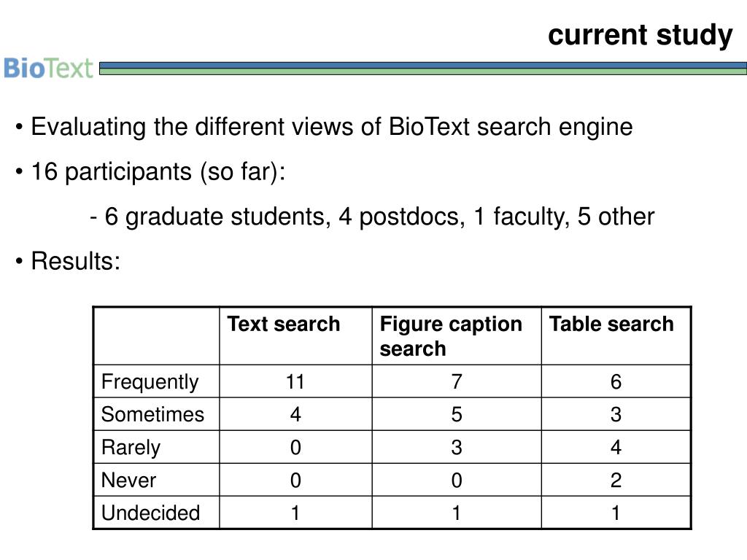Select the Frequently value 6 under Table search
This screenshot has height=560, width=747.
tap(616, 381)
